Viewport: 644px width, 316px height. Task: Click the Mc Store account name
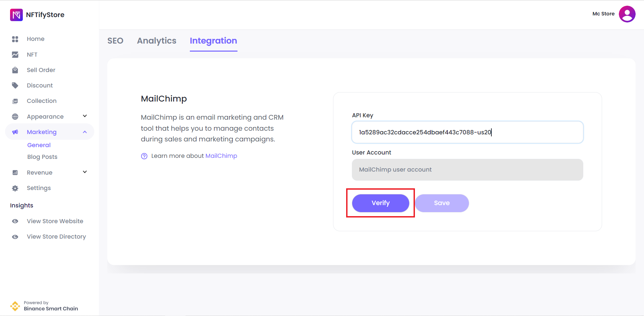pyautogui.click(x=603, y=14)
